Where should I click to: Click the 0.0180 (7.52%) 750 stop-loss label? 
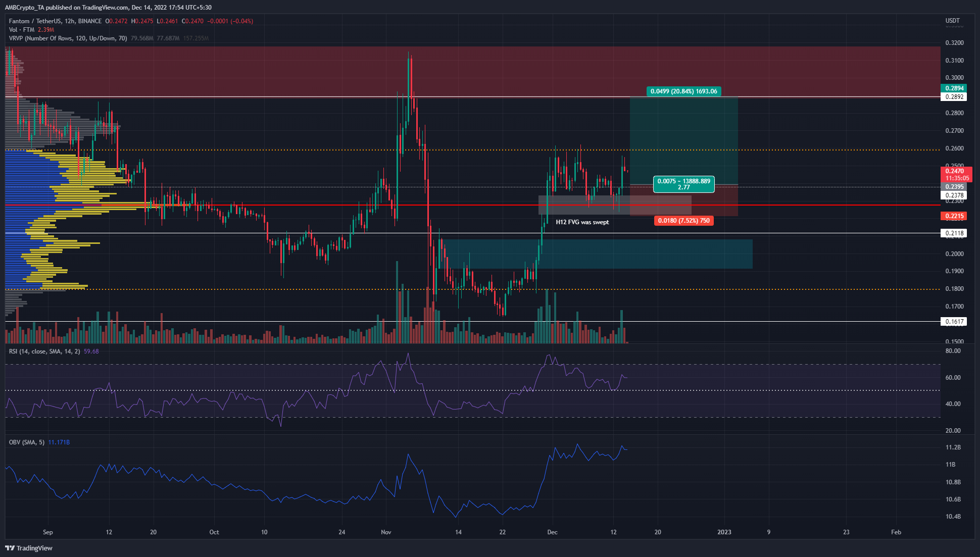click(x=683, y=221)
